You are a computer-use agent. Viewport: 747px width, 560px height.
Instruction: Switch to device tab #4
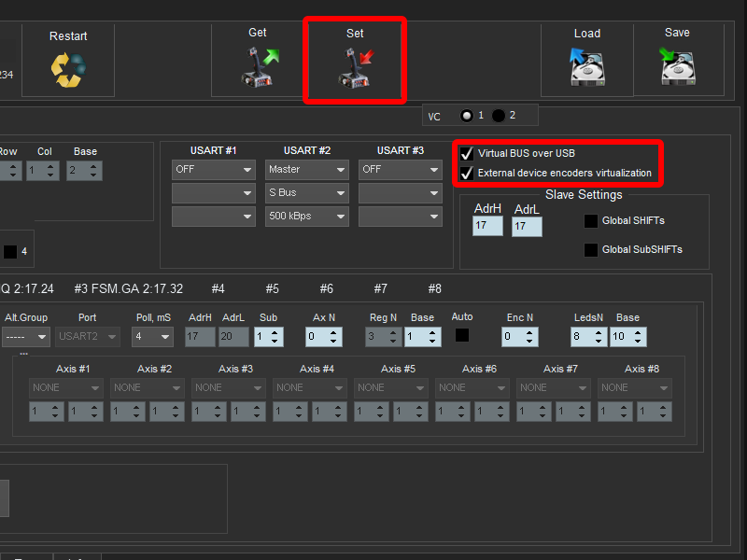tap(218, 288)
